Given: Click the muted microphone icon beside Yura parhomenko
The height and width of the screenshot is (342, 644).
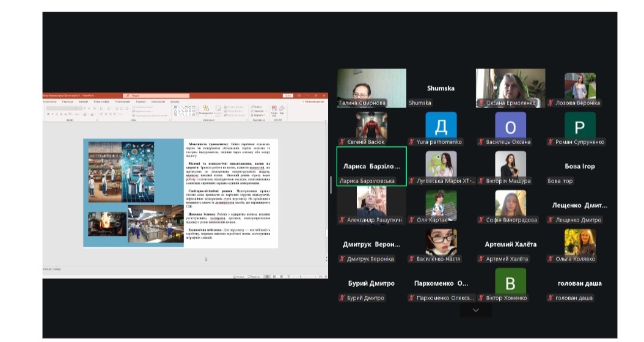Looking at the screenshot, I should (412, 142).
